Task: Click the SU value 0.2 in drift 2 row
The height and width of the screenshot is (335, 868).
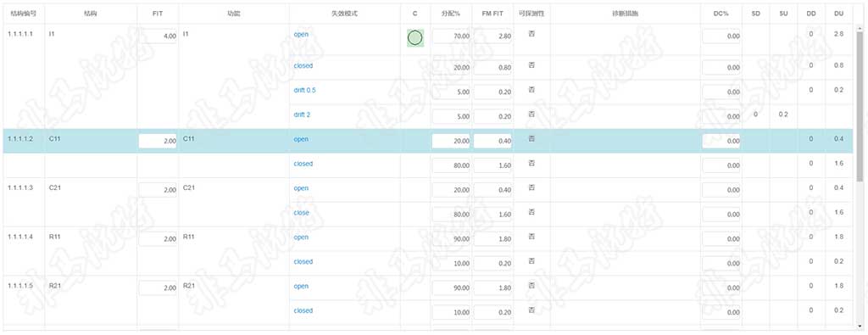Action: point(783,114)
